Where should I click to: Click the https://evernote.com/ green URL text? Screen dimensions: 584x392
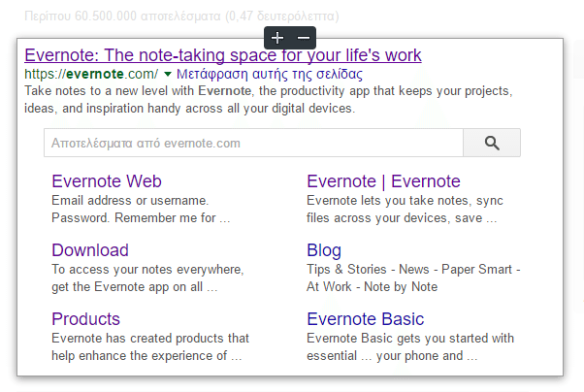tap(91, 74)
